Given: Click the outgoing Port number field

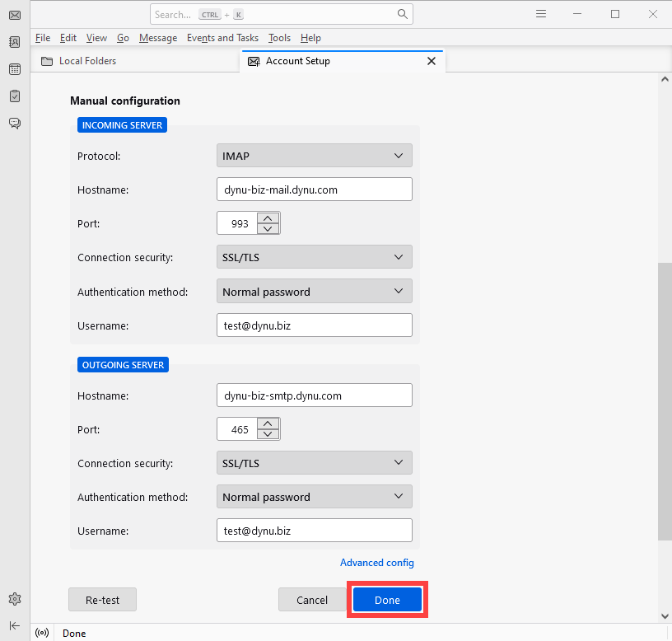Looking at the screenshot, I should [237, 428].
